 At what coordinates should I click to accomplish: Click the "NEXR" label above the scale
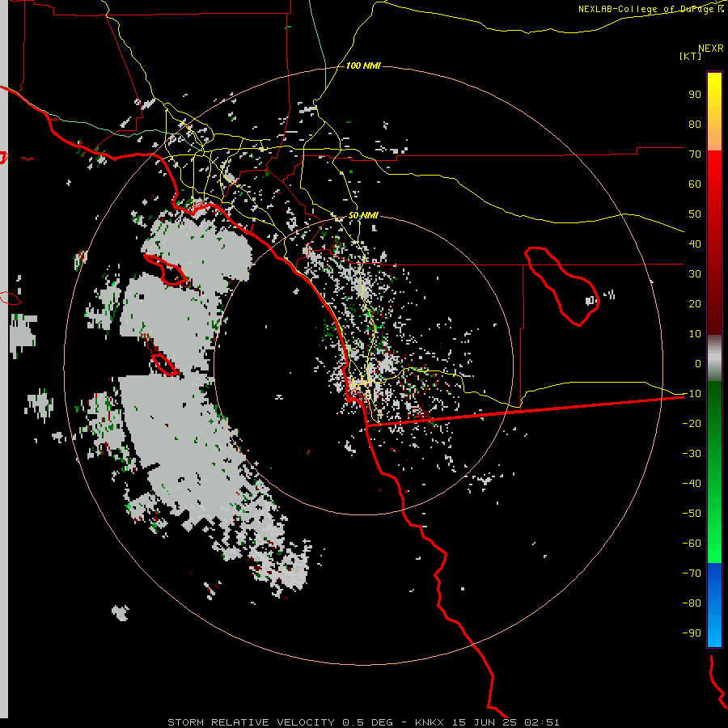tap(711, 49)
